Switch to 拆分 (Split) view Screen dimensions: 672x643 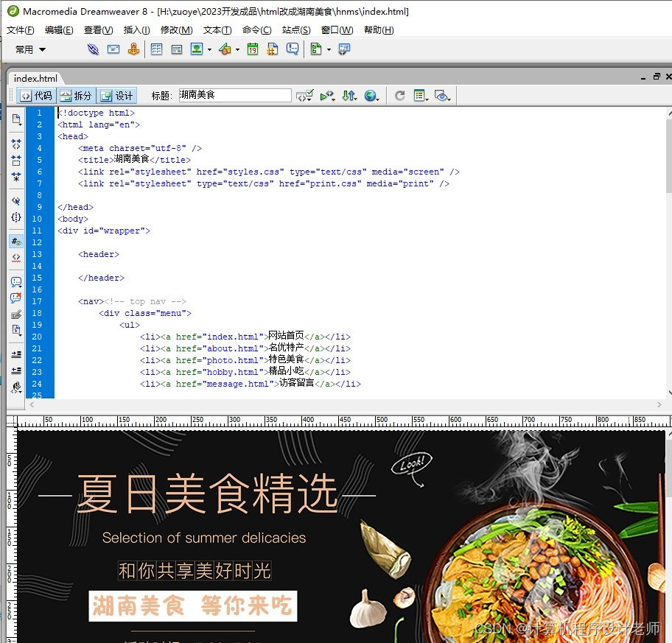click(77, 96)
